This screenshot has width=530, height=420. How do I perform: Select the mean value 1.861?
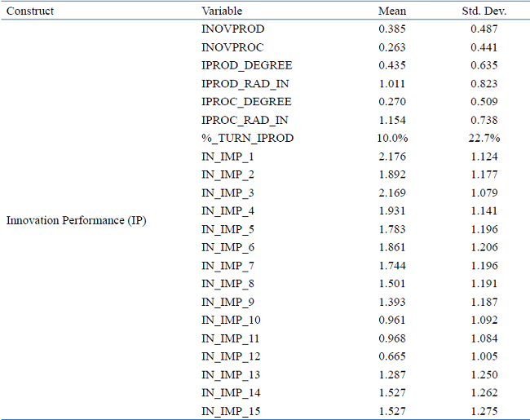[x=392, y=247]
